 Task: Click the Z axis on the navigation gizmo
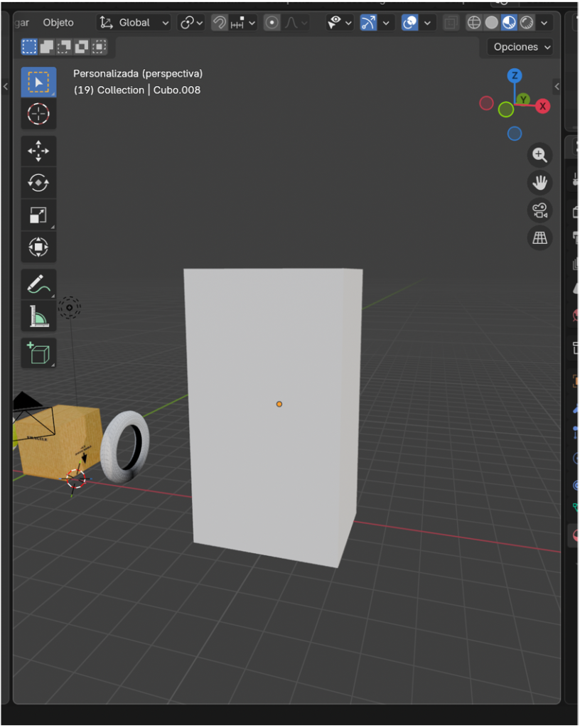[x=514, y=75]
